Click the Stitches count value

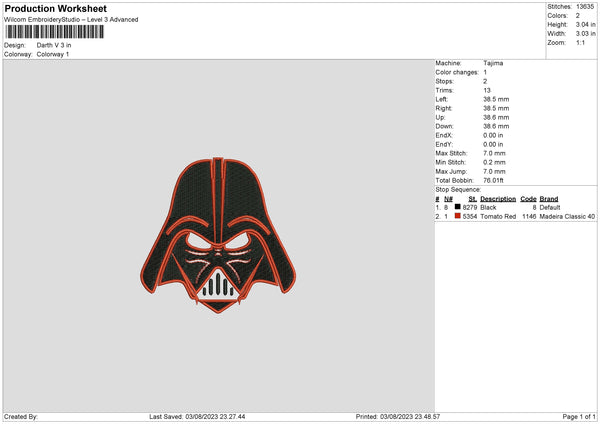(585, 7)
